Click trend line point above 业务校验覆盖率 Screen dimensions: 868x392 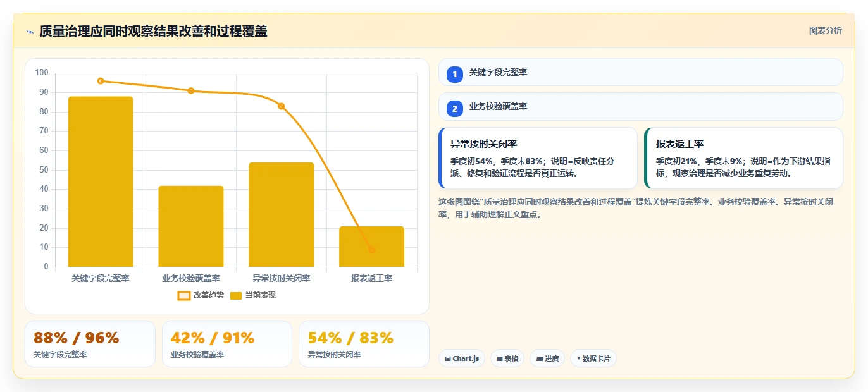click(x=191, y=90)
